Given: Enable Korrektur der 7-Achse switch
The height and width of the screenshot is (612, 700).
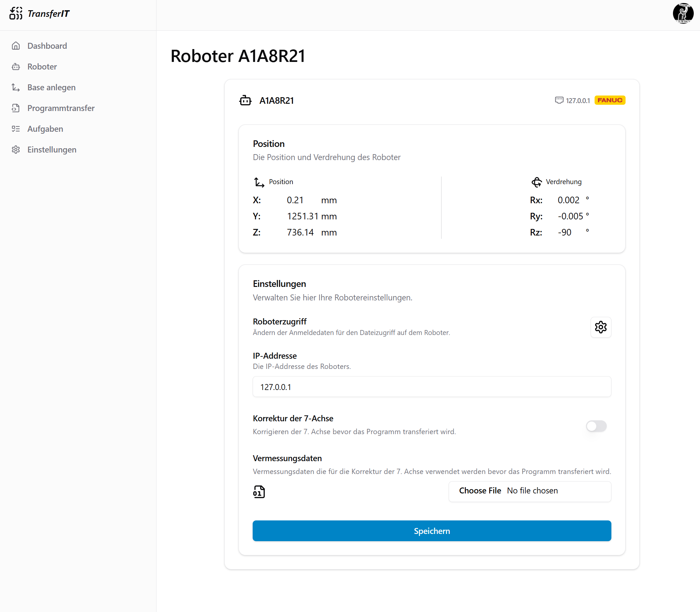Looking at the screenshot, I should (596, 426).
